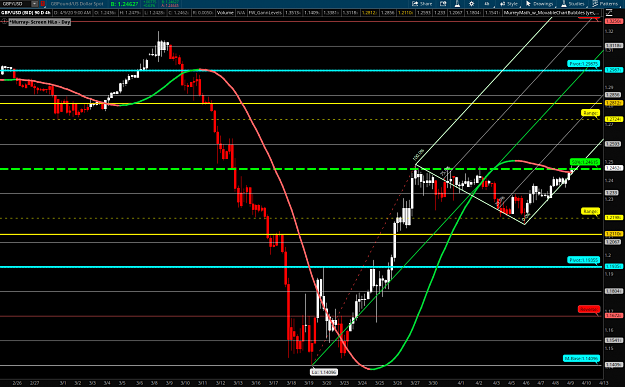Click the 4/13 date on time axis
625x387 pixels.
click(x=604, y=383)
